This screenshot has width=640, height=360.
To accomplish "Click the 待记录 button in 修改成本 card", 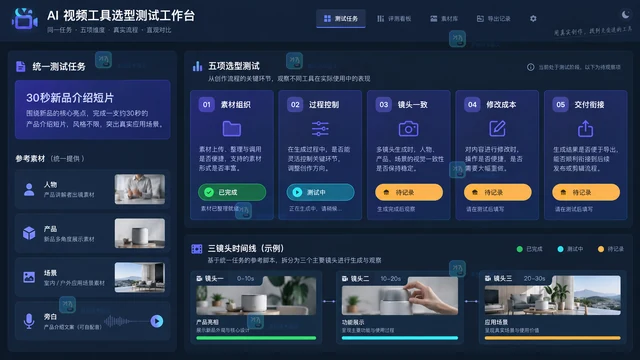I will [498, 192].
